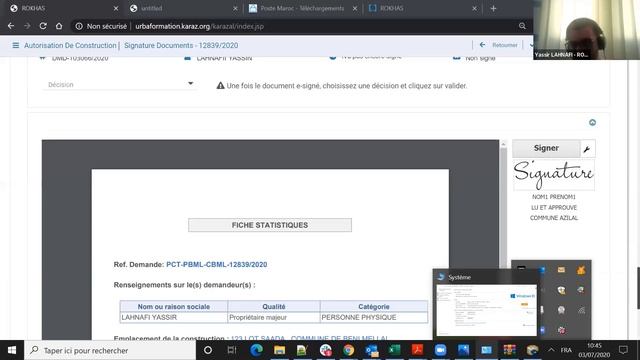The width and height of the screenshot is (640, 360).
Task: Click the orange icon in the tray overflow
Action: coord(581,269)
